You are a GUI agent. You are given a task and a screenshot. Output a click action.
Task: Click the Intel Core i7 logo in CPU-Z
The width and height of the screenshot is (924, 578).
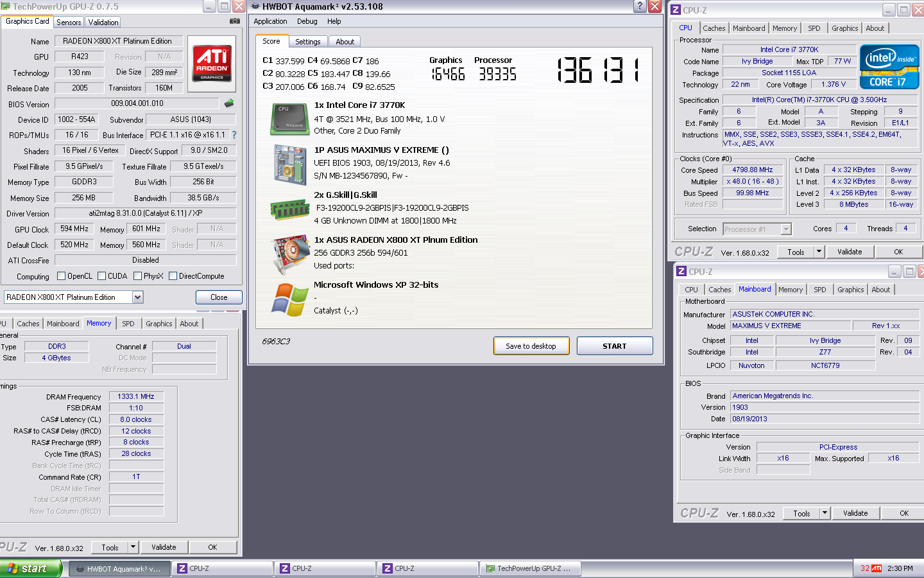(889, 67)
